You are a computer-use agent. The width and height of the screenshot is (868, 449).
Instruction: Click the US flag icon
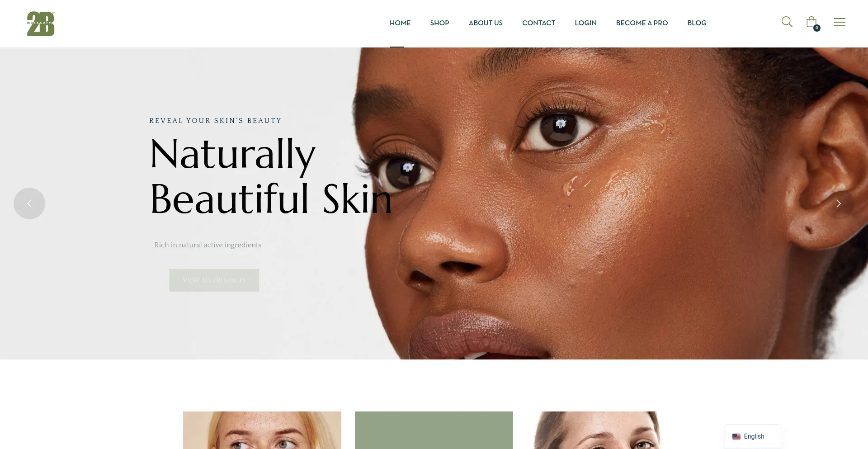[x=736, y=436]
